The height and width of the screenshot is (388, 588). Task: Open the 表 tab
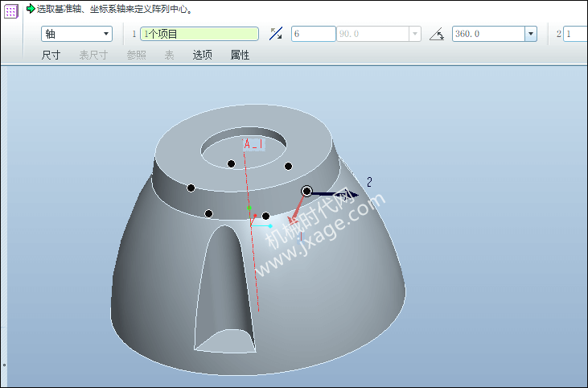pyautogui.click(x=169, y=56)
